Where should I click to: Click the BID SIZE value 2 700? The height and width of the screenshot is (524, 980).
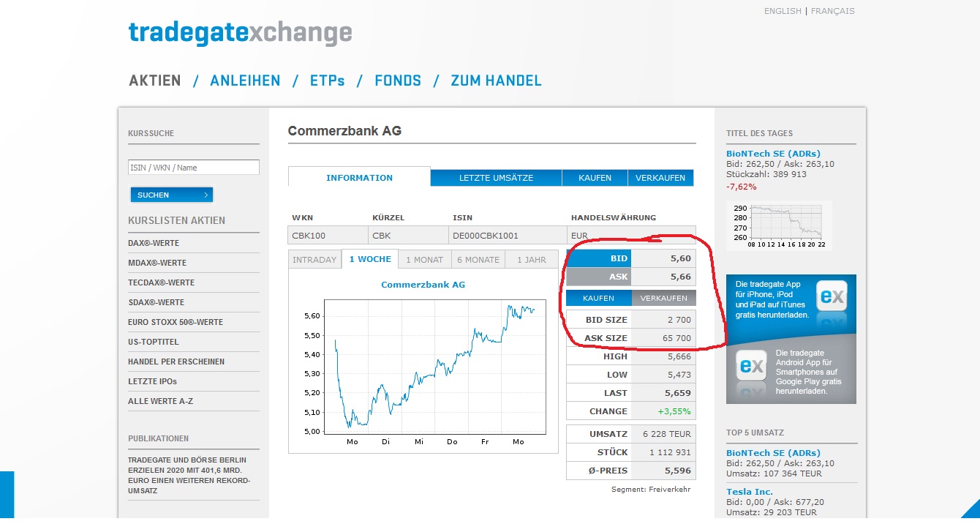coord(679,320)
